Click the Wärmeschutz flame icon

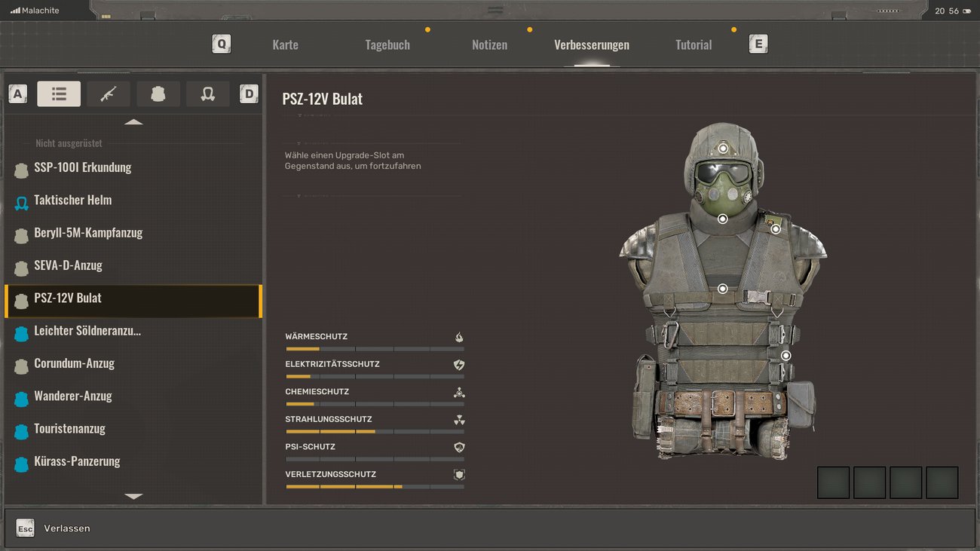click(459, 337)
